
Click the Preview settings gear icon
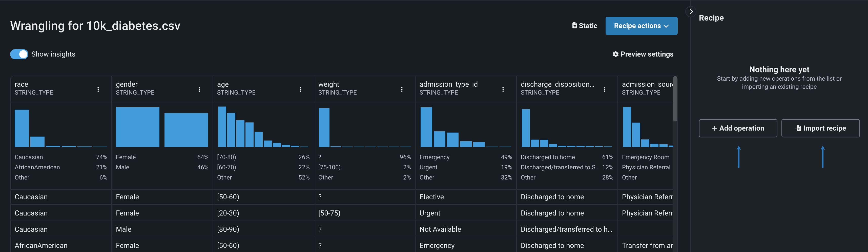coord(615,54)
